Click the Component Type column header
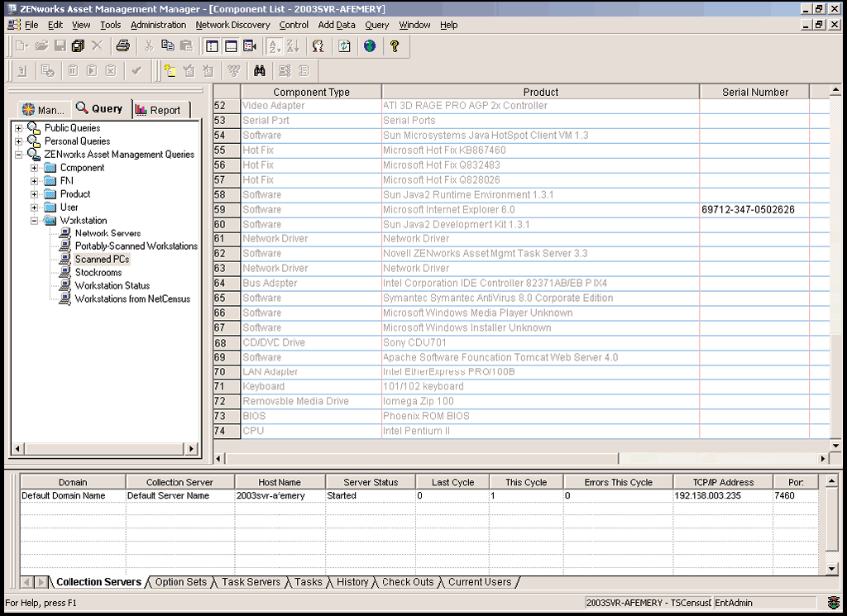This screenshot has height=616, width=847. [x=311, y=92]
